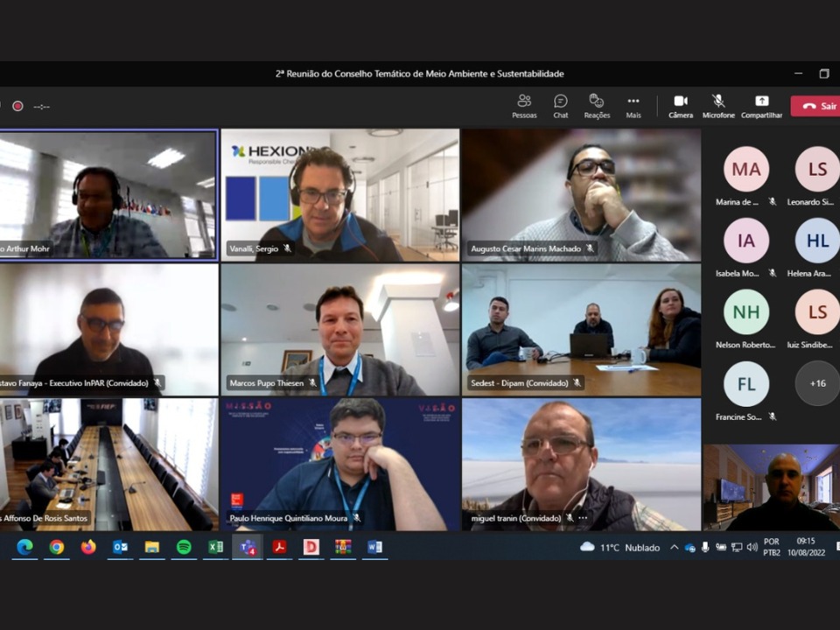
Task: Click the 11°C Nublado weather widget
Action: 619,547
